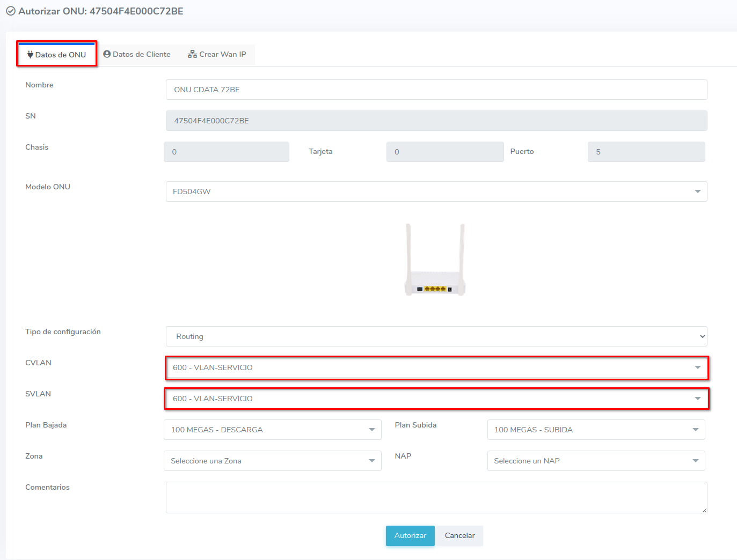Image resolution: width=737 pixels, height=560 pixels.
Task: Open the SVLAN 600 - VLAN-SERVICIO dropdown
Action: pyautogui.click(x=436, y=399)
